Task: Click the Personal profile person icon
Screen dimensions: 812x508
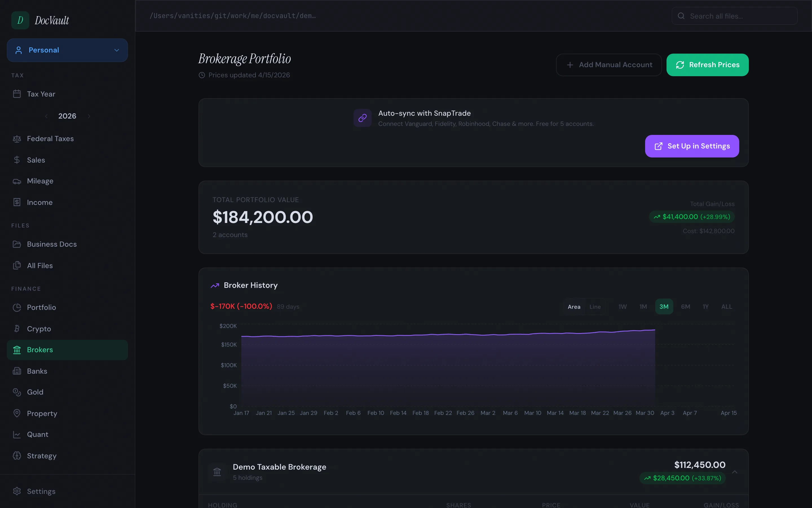Action: [18, 50]
